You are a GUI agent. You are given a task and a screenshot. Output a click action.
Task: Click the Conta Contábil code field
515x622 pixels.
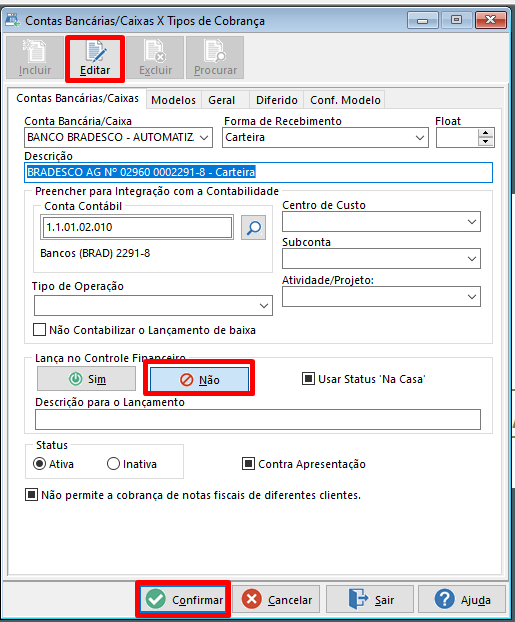click(x=137, y=227)
